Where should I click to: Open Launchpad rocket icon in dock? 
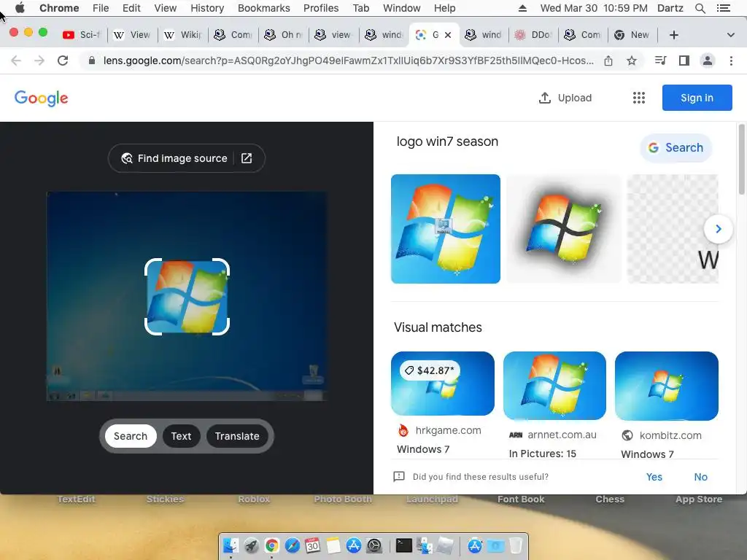click(x=252, y=545)
